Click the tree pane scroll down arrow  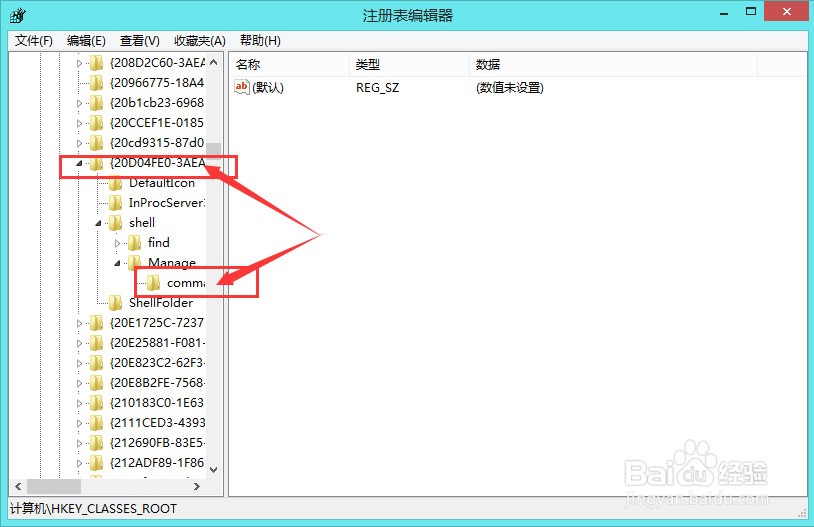pos(213,469)
